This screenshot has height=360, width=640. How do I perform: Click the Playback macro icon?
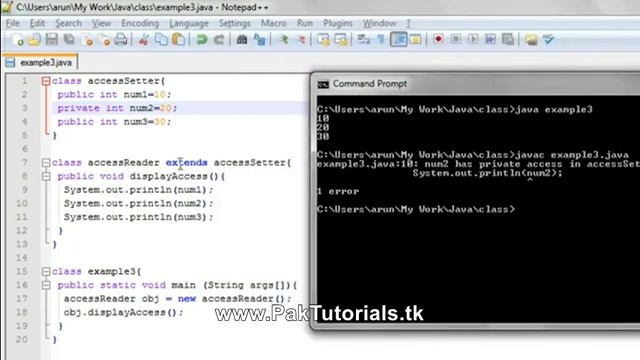473,39
